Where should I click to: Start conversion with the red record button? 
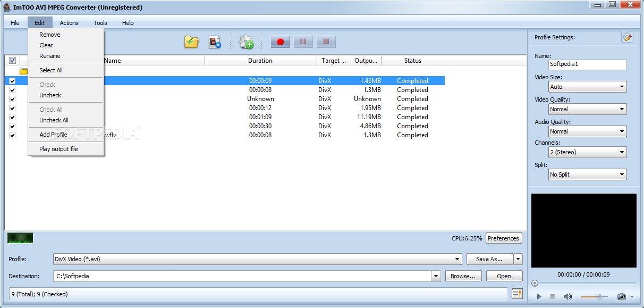point(280,41)
